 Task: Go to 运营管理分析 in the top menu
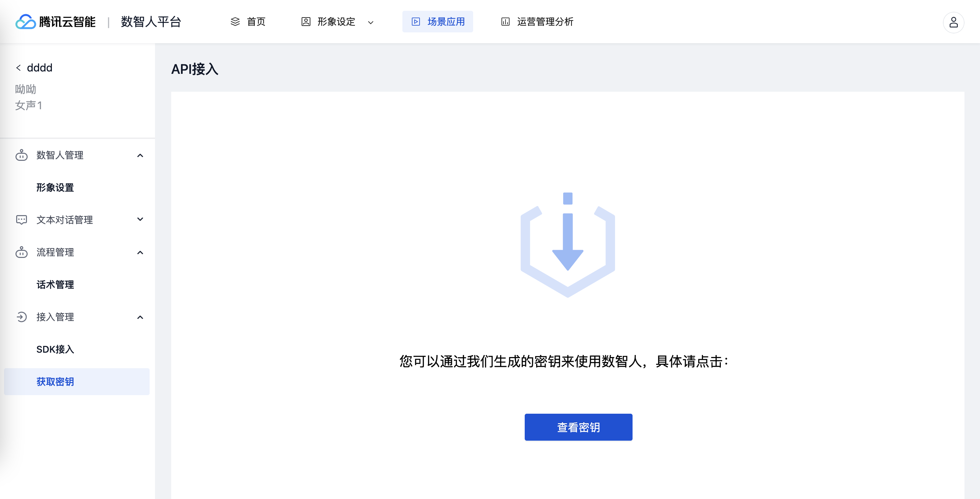[x=544, y=22]
